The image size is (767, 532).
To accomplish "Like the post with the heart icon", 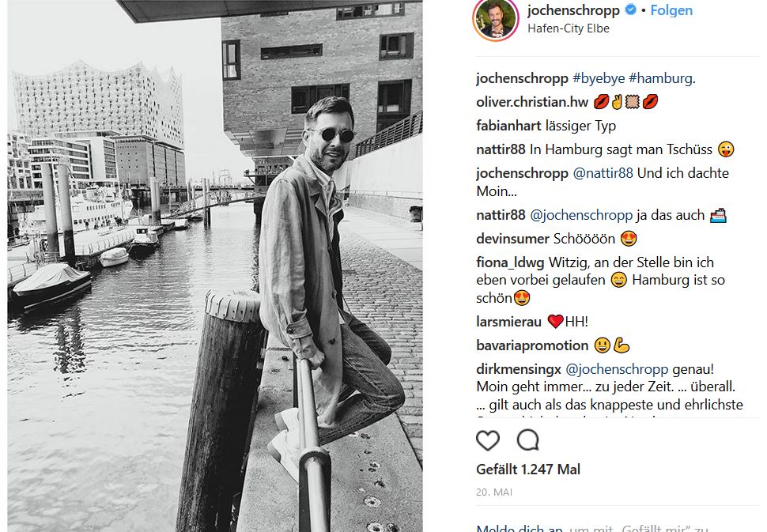I will pyautogui.click(x=488, y=440).
